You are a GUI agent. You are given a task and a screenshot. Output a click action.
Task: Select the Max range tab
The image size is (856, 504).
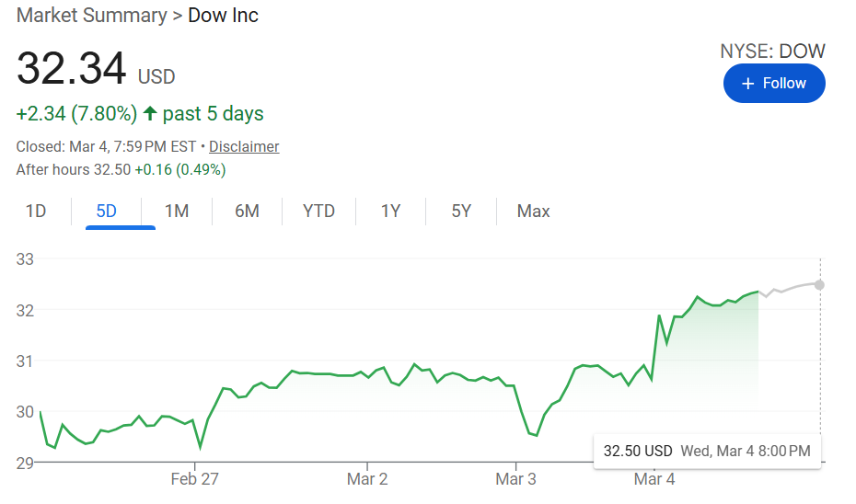click(x=533, y=212)
